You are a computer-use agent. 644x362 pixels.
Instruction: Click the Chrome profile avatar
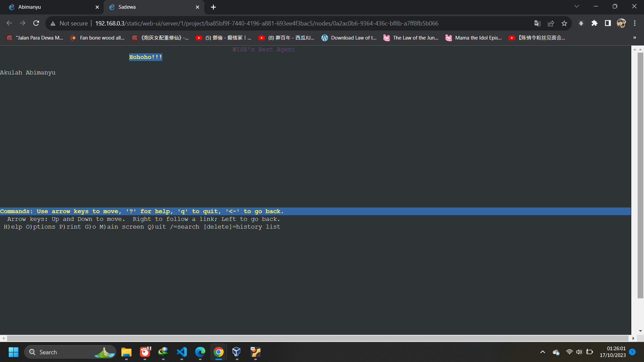click(x=621, y=23)
